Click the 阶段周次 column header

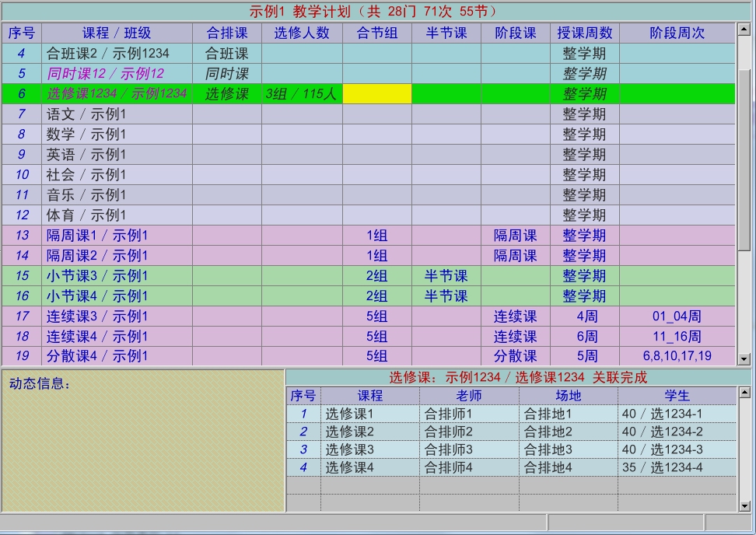pos(677,33)
